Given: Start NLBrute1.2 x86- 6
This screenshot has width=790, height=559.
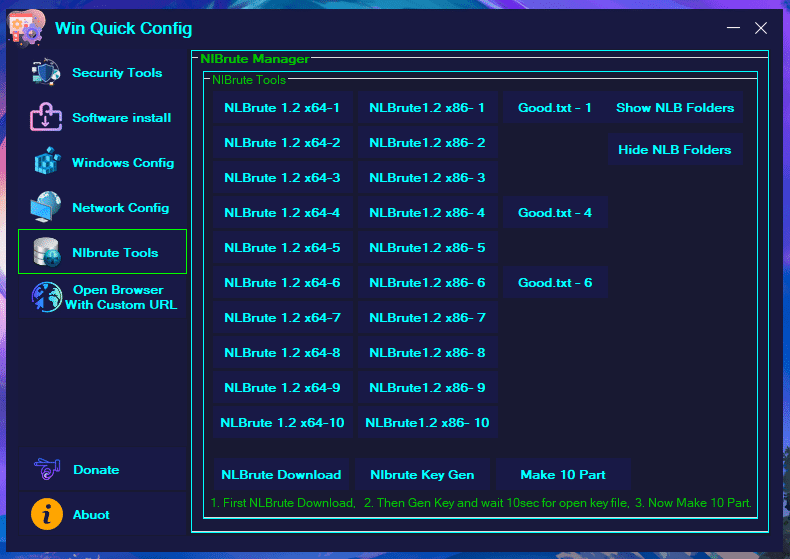Looking at the screenshot, I should coord(427,283).
